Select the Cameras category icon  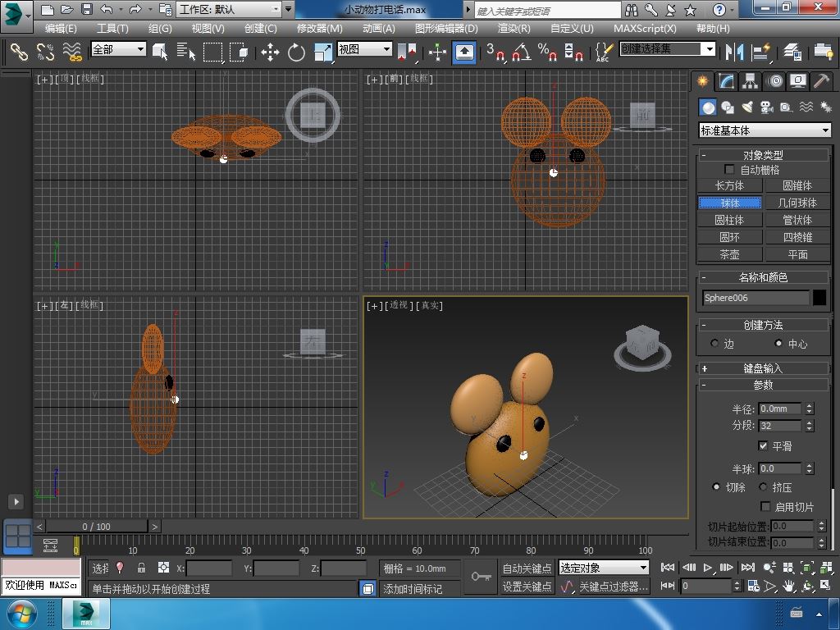coord(767,107)
